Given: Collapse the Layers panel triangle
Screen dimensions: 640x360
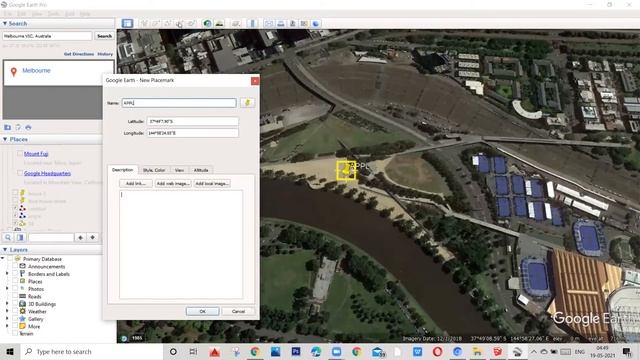Looking at the screenshot, I should (x=5, y=250).
